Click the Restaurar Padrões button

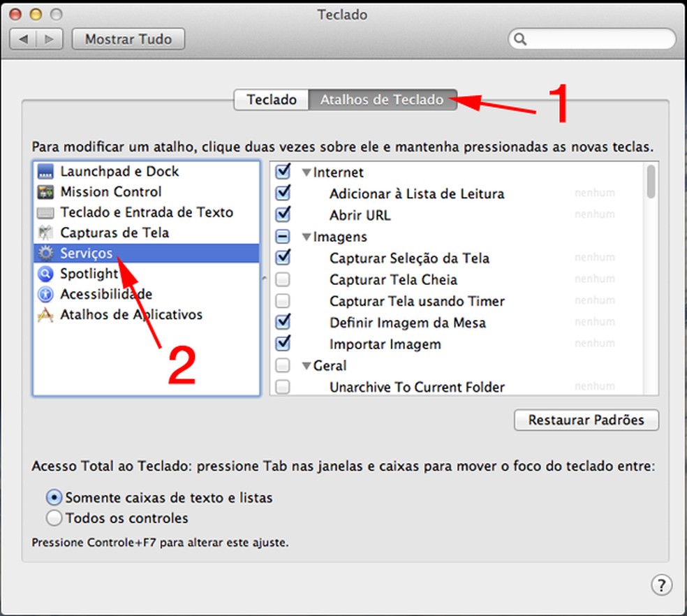click(x=586, y=420)
